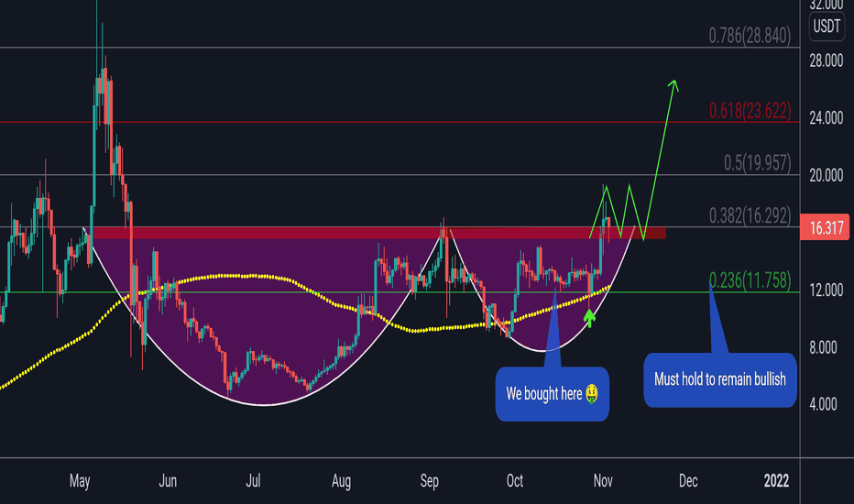
Task: Click the May label on time axis
Action: tap(80, 481)
